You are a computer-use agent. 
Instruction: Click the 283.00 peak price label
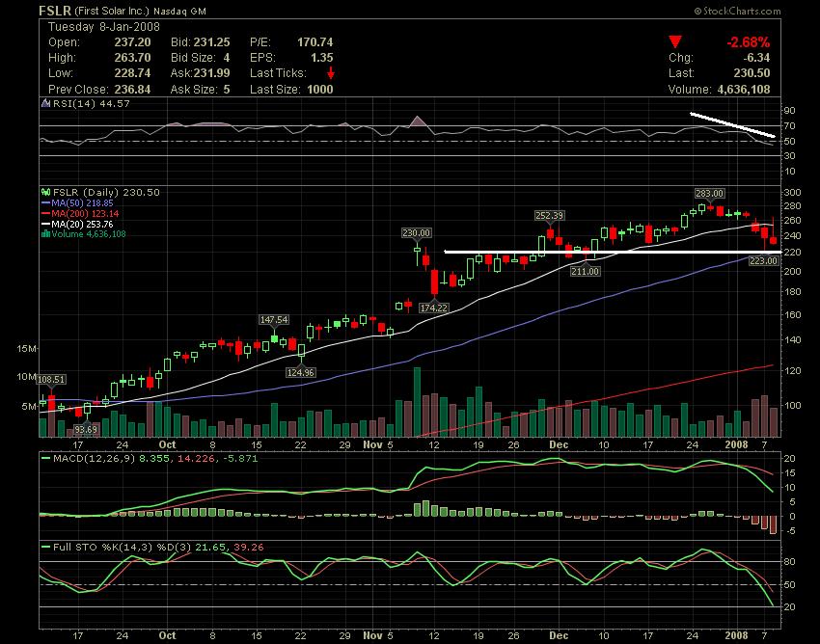pyautogui.click(x=709, y=194)
